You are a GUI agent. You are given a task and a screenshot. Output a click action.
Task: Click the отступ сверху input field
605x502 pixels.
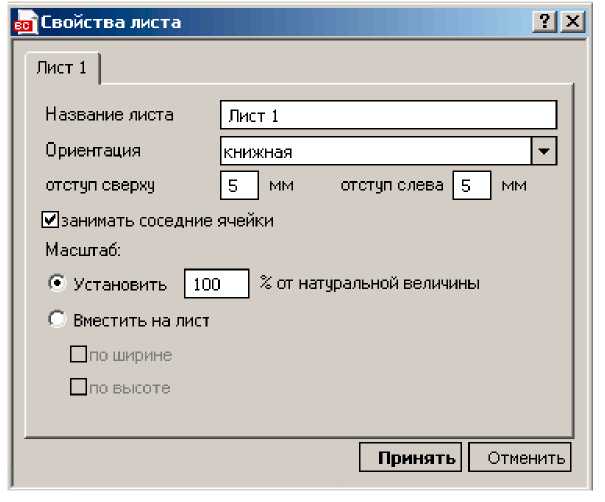tap(239, 185)
